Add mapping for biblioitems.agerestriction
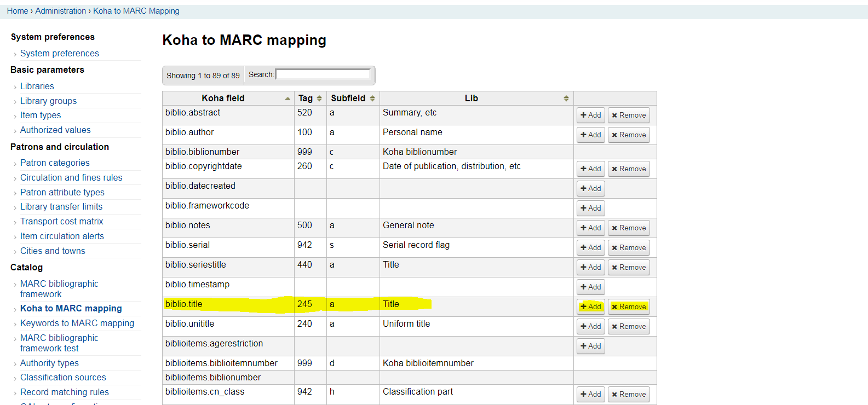The image size is (868, 405). [x=591, y=346]
